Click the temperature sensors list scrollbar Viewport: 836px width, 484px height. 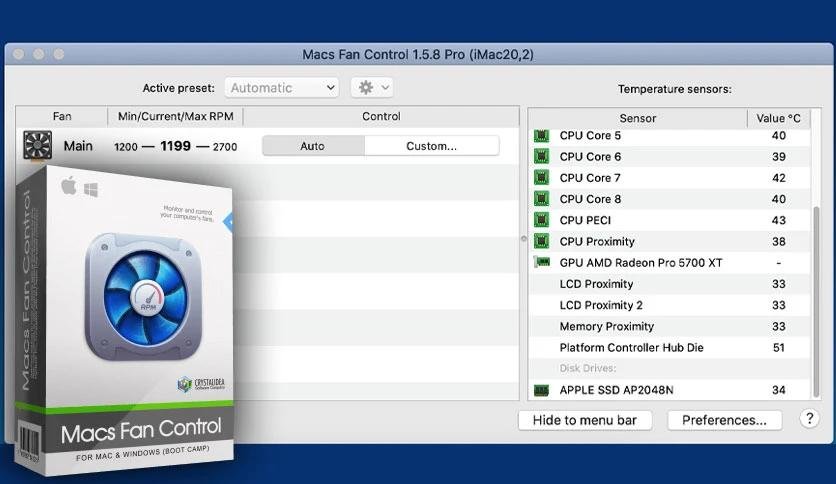[816, 302]
